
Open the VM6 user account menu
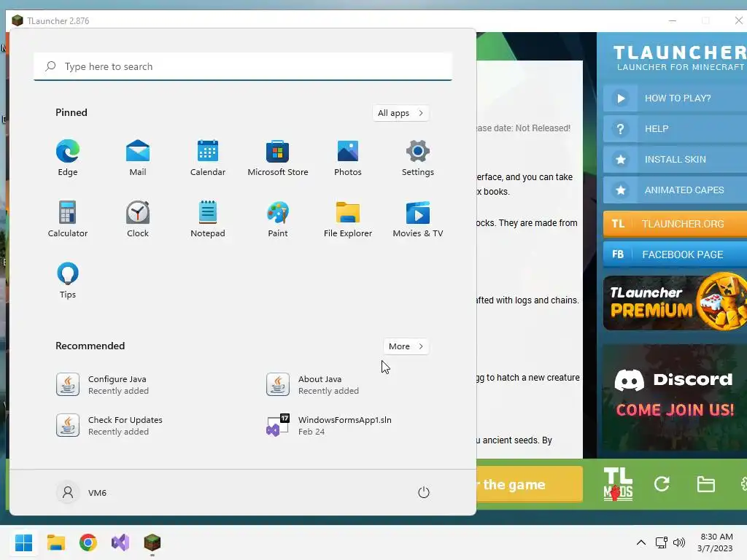[82, 492]
